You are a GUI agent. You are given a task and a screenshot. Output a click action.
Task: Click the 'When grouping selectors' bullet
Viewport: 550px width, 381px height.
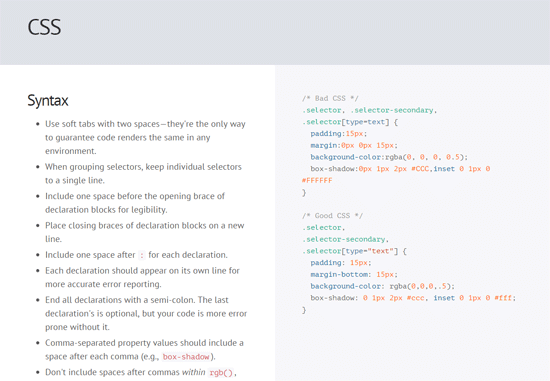pyautogui.click(x=143, y=173)
